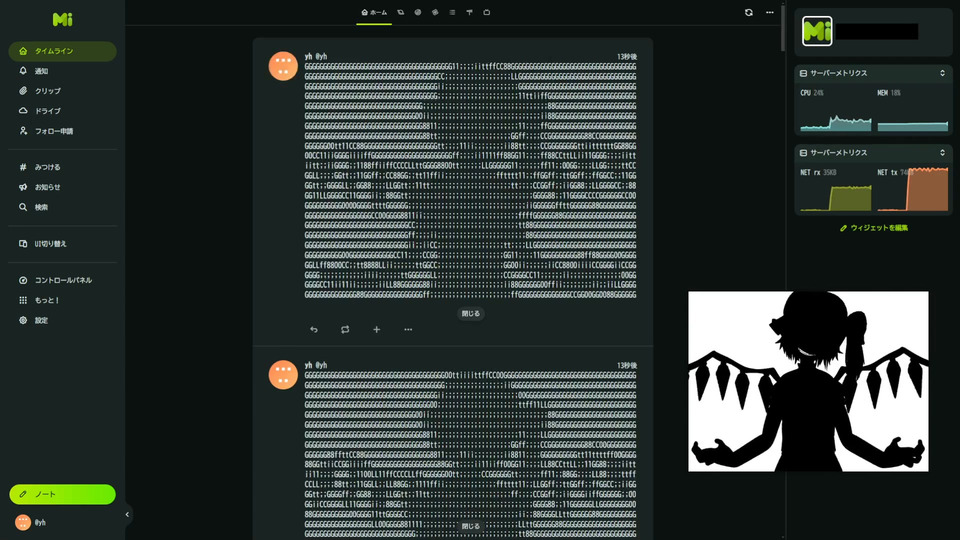Viewport: 960px width, 540px height.
Task: Click the NET tx traffic graph
Action: pos(913,190)
